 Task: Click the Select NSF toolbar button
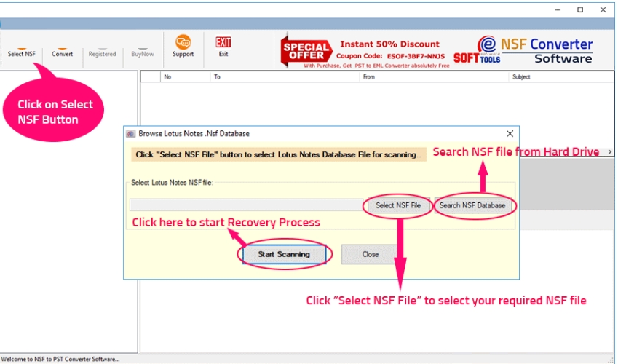(22, 52)
